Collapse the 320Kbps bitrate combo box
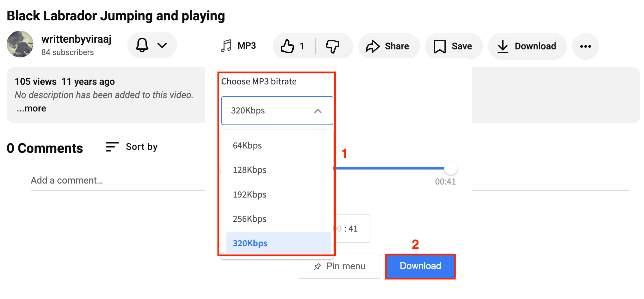 277,110
